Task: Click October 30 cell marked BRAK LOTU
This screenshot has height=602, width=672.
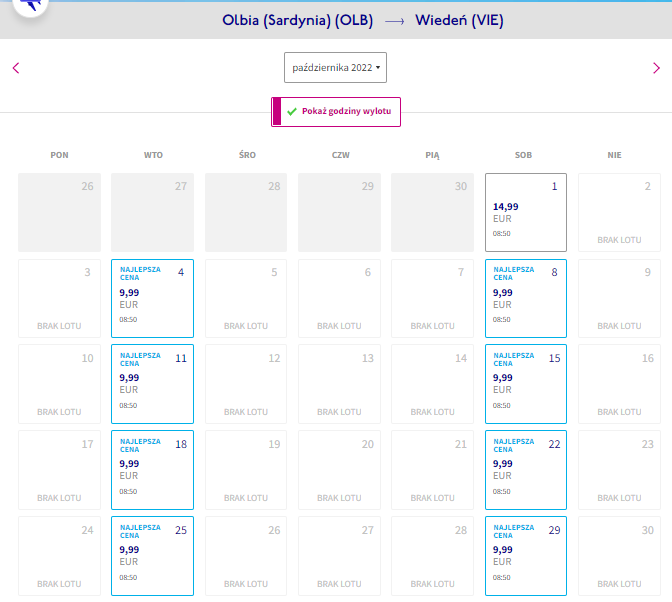Action: pos(619,556)
